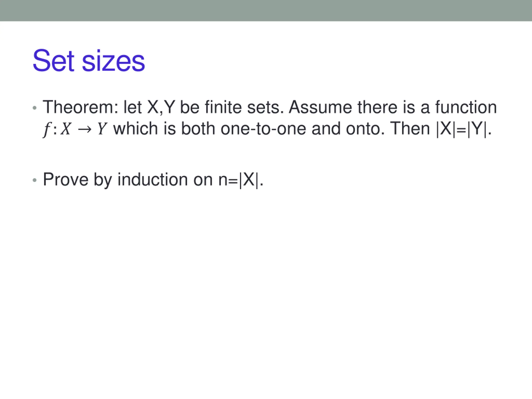Click the 'f: X → Y' formula
The width and height of the screenshot is (532, 399).
(75, 129)
